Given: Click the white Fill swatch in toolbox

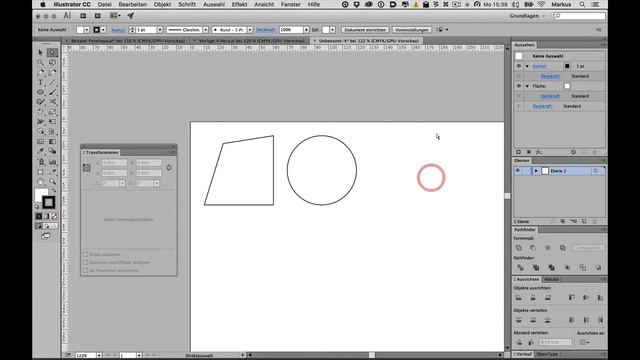Looking at the screenshot, I should tap(41, 195).
